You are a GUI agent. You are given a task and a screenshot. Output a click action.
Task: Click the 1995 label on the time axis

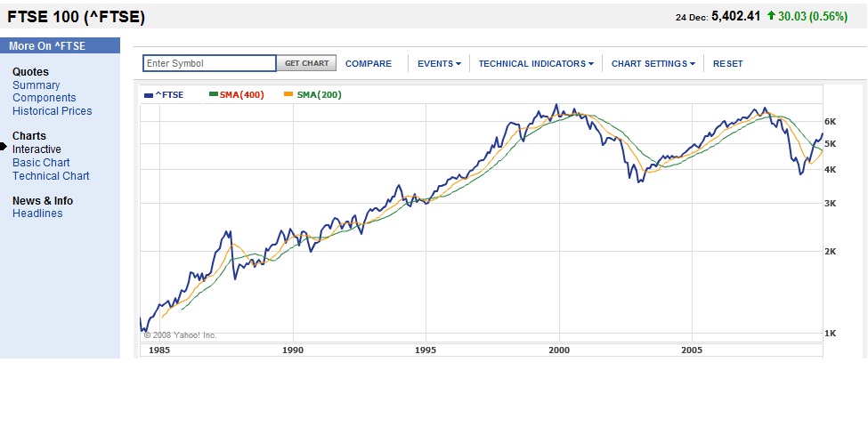click(x=426, y=350)
